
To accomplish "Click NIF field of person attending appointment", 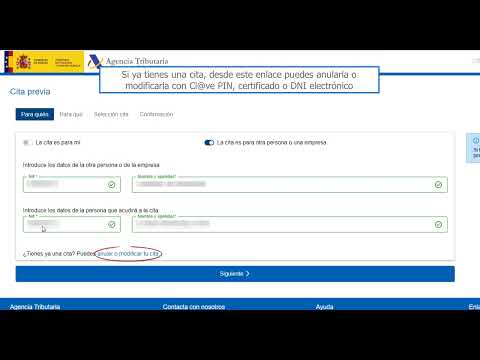I will tap(72, 224).
